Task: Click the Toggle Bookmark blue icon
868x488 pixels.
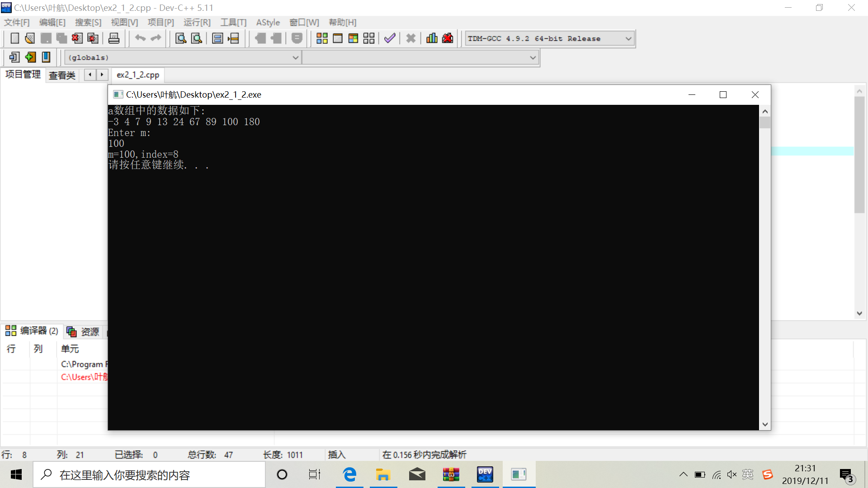Action: point(46,57)
